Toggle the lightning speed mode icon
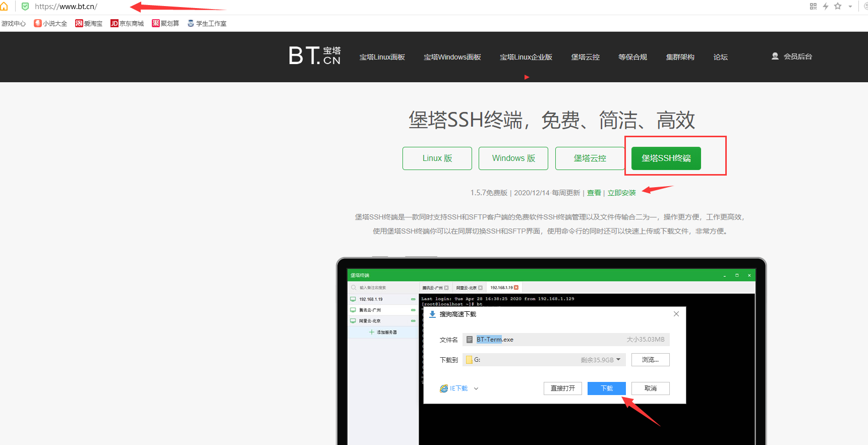Image resolution: width=868 pixels, height=445 pixels. click(826, 6)
